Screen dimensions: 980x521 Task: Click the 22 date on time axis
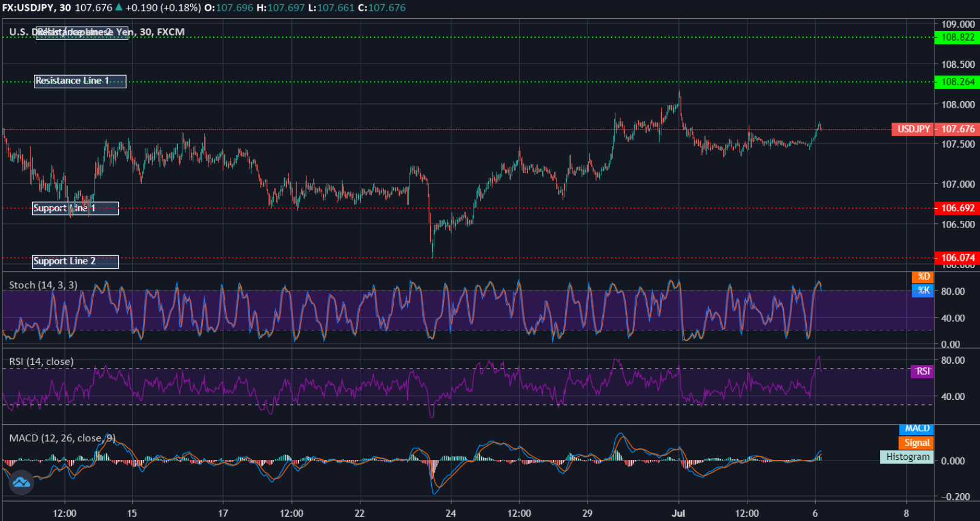click(359, 513)
